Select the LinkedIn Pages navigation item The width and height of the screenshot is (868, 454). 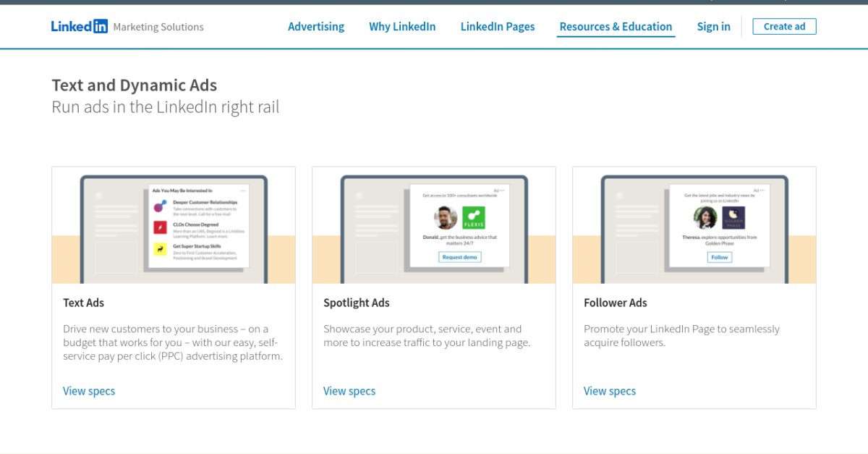[497, 26]
